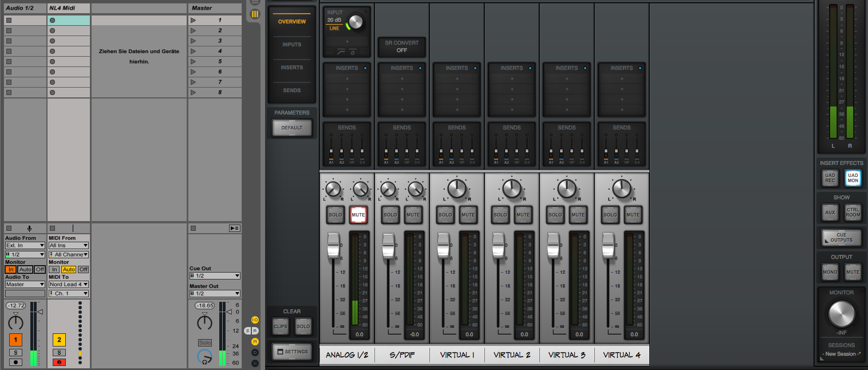This screenshot has height=370, width=868.
Task: Toggle the track Delay section selector D
Action: (255, 352)
